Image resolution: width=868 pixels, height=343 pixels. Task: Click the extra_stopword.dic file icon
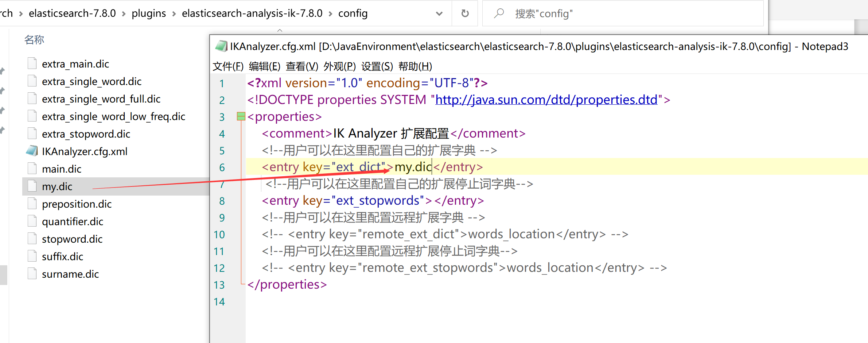click(32, 134)
